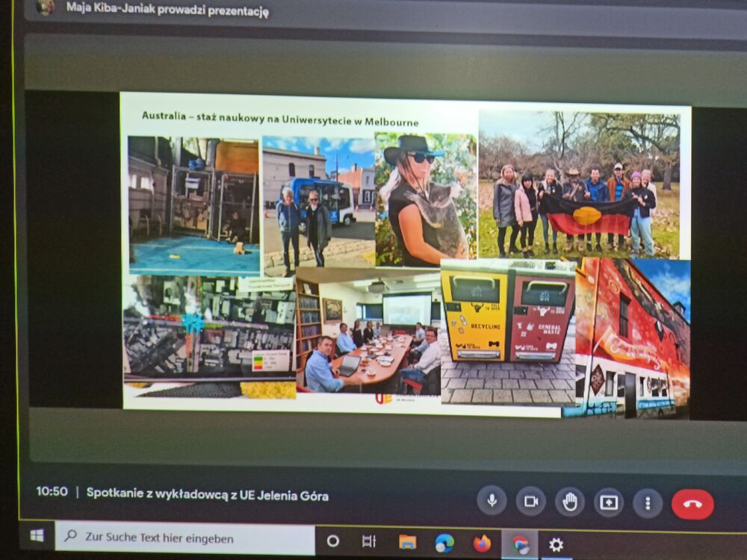
Task: Click the koala photo in the slide
Action: [426, 199]
